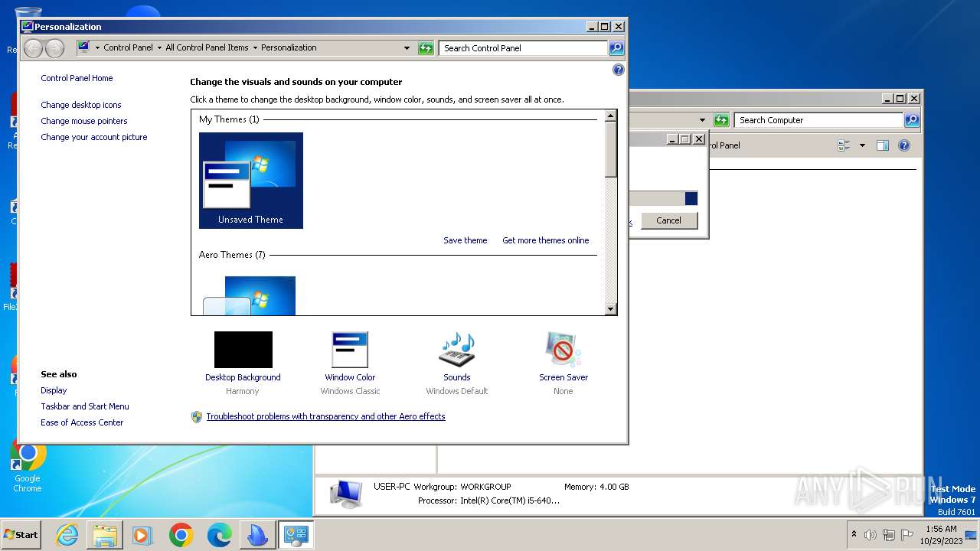Open the Start menu
The image size is (980, 551).
click(x=21, y=535)
